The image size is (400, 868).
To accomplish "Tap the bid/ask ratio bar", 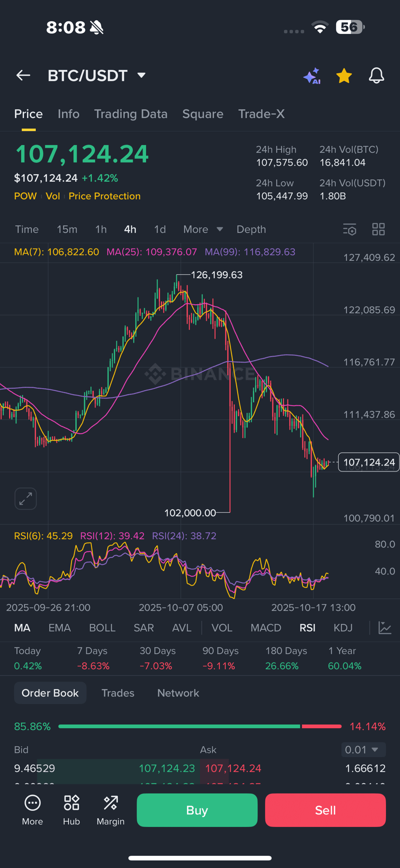I will (x=200, y=726).
